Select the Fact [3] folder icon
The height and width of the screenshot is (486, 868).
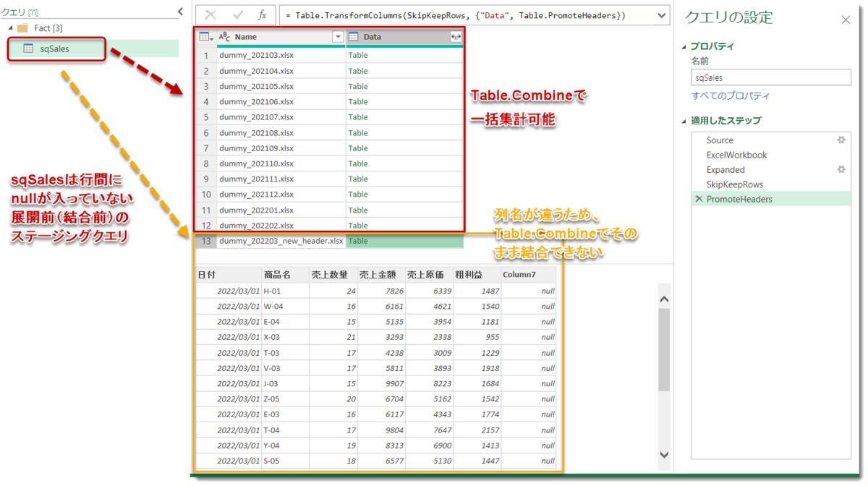tap(22, 28)
